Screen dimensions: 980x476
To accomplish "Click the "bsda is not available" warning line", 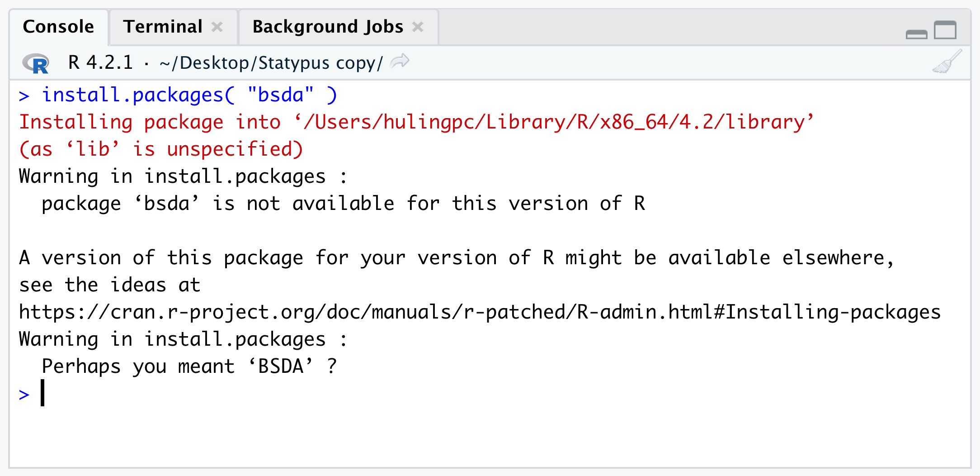I will coord(343,204).
